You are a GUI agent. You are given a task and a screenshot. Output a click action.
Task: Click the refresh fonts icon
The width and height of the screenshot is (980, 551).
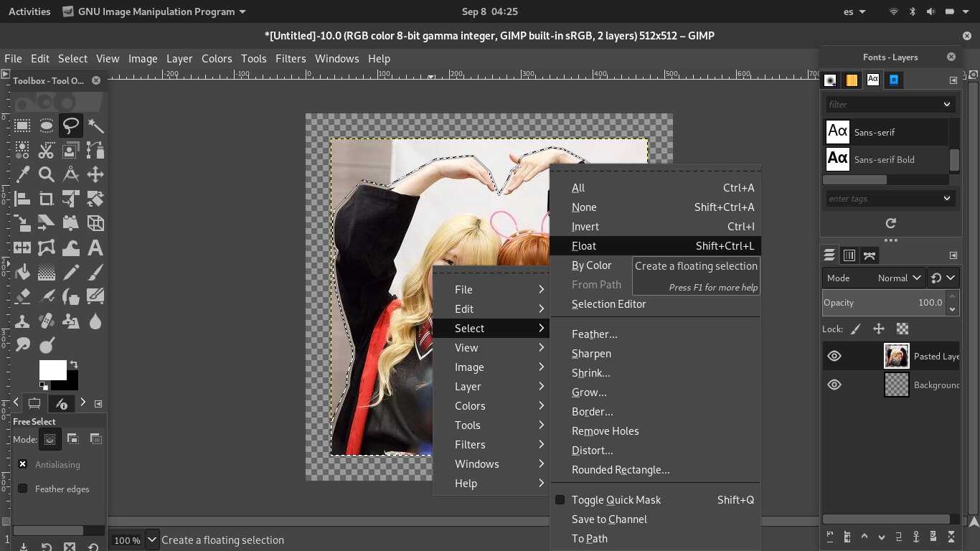890,224
